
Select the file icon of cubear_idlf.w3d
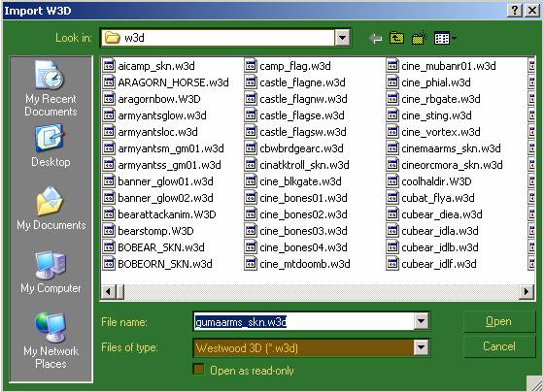click(x=392, y=264)
